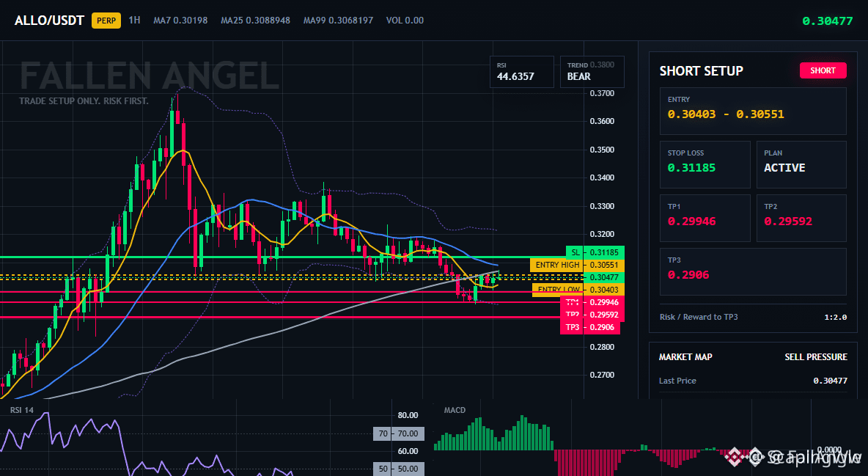Click the RSI 14 panel label
The height and width of the screenshot is (476, 868).
21,410
